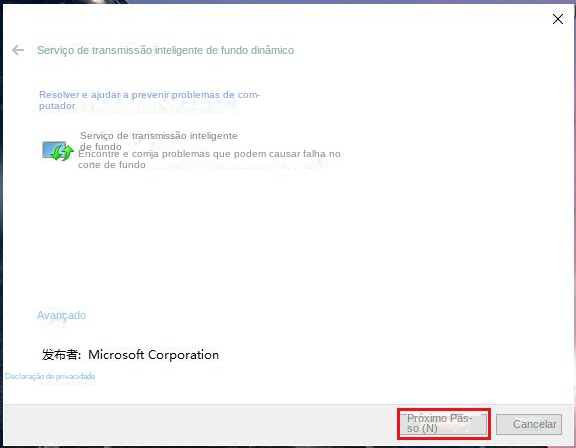576x448 pixels.
Task: Click the word putador in the heading
Action: pos(57,106)
